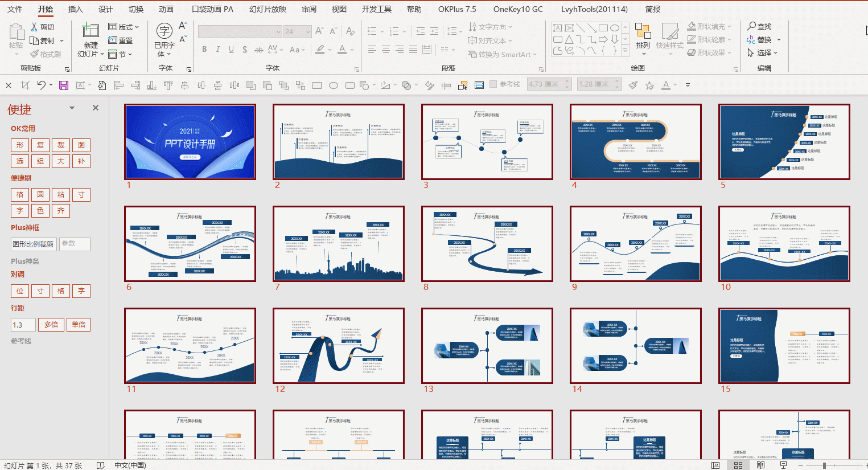Image resolution: width=868 pixels, height=470 pixels.
Task: Open the 版式 layout dropdown
Action: coord(124,27)
